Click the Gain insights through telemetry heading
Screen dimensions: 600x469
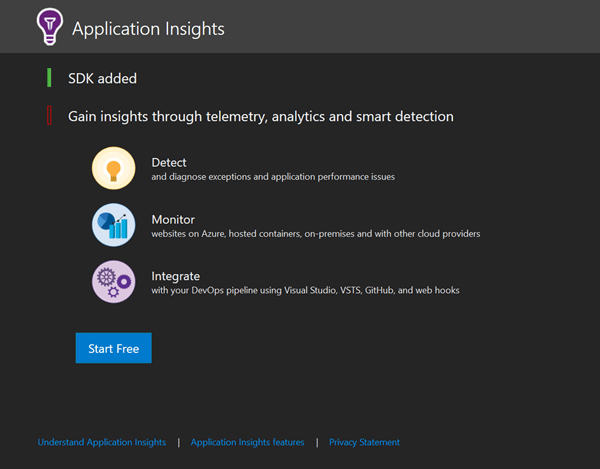click(x=260, y=117)
